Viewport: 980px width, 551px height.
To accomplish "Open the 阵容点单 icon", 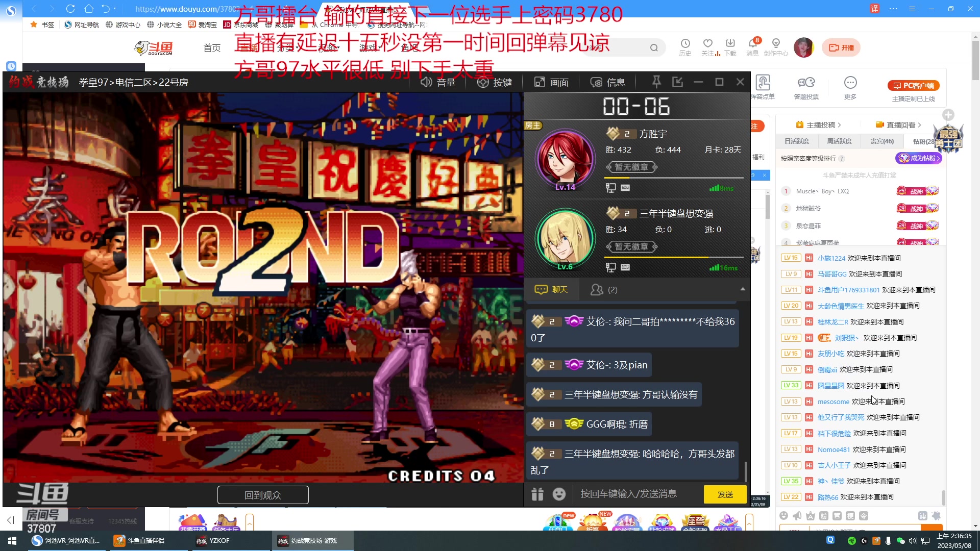I will pos(763,87).
